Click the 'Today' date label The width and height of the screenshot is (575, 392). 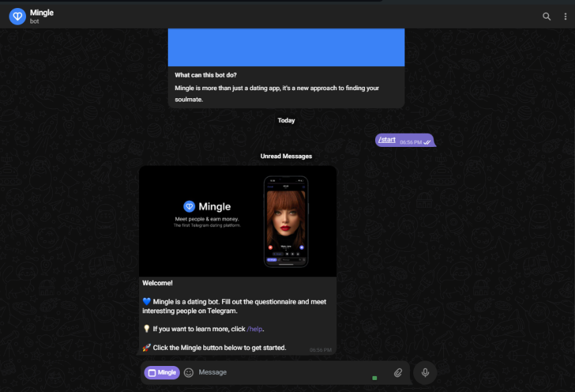(x=286, y=120)
